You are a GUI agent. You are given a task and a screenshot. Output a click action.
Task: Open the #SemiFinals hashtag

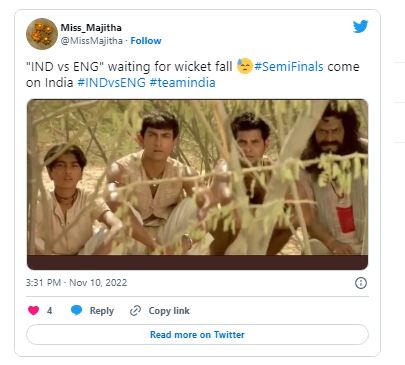pos(289,67)
